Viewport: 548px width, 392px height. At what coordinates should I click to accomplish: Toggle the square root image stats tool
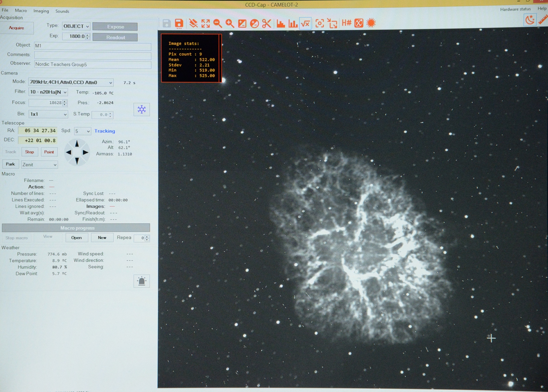coord(305,23)
